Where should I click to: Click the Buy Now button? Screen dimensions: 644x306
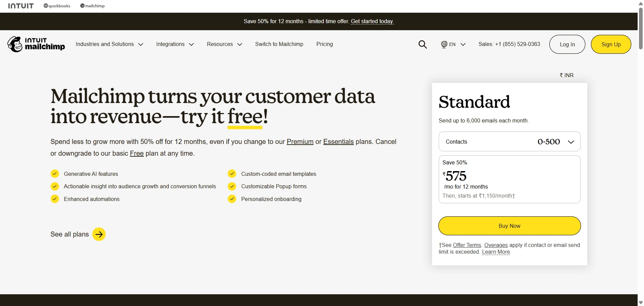pos(509,226)
